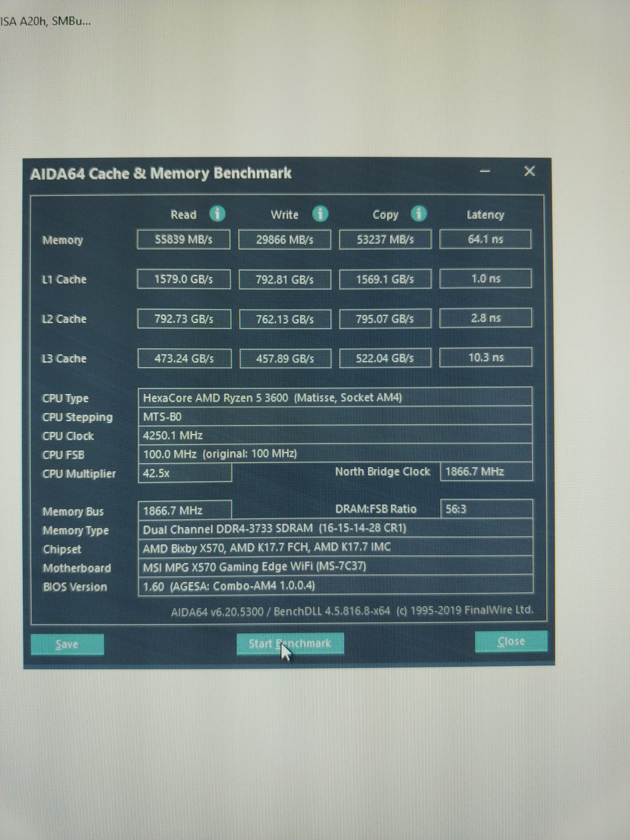Click the background window text ISA A20h, SMBu...
Screen dimensions: 630x840
[x=45, y=21]
